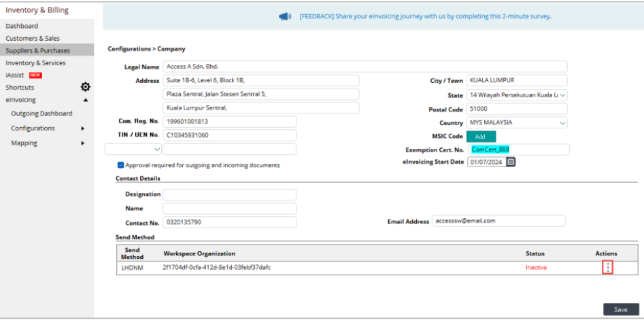This screenshot has height=320, width=644.
Task: Click the Inventory & Billing title
Action: 37,10
